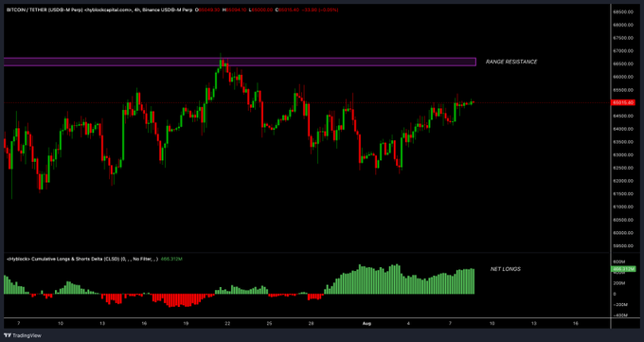Select the NET LONGS text annotation
This screenshot has height=342, width=644.
pos(505,269)
